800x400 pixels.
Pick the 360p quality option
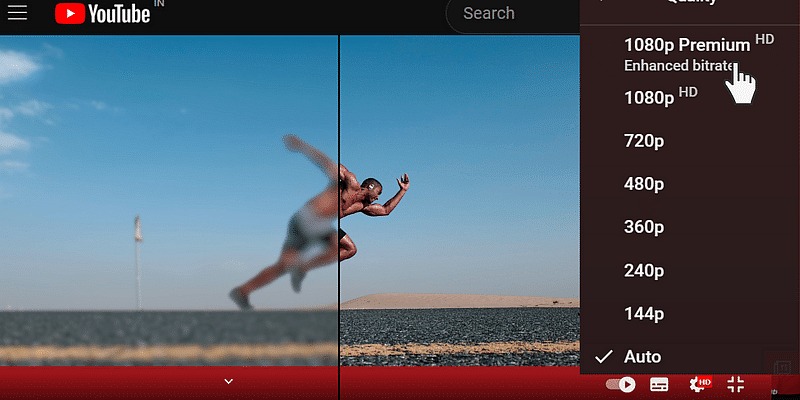[x=644, y=227]
